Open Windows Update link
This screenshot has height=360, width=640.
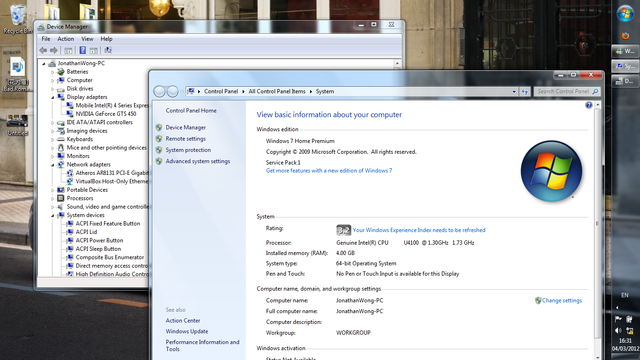[187, 331]
